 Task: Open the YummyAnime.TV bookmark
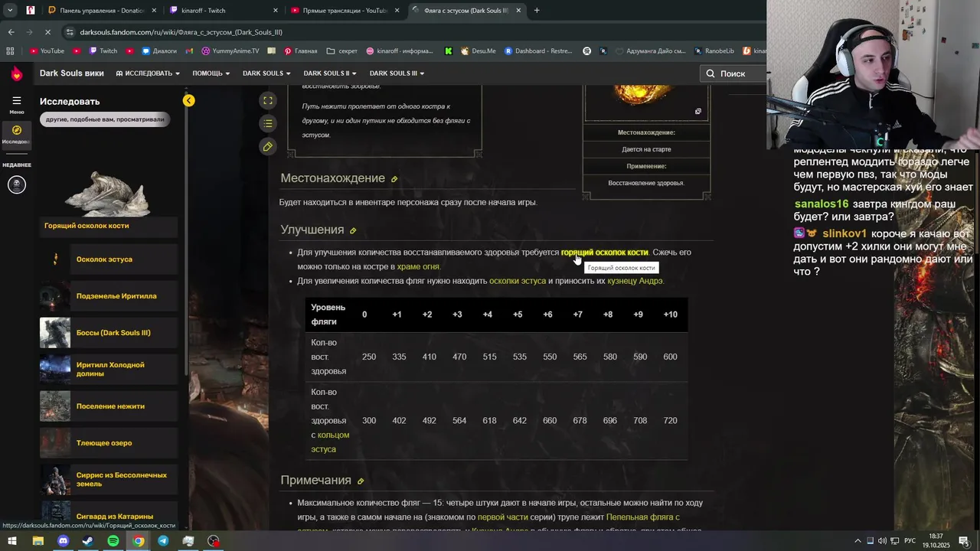(230, 51)
